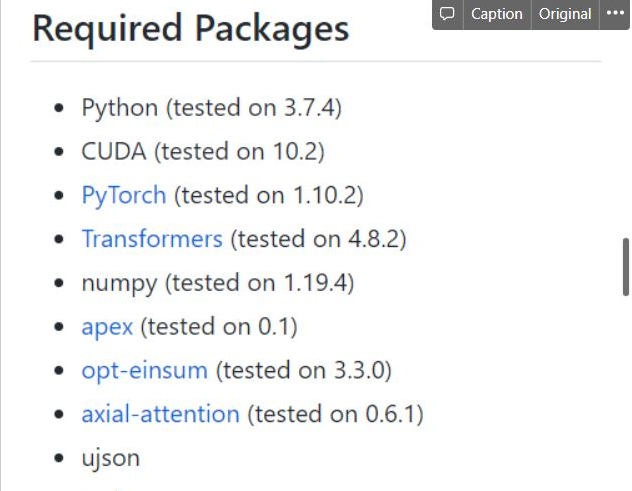Click the bullet before Python item
The image size is (632, 491).
[x=59, y=108]
